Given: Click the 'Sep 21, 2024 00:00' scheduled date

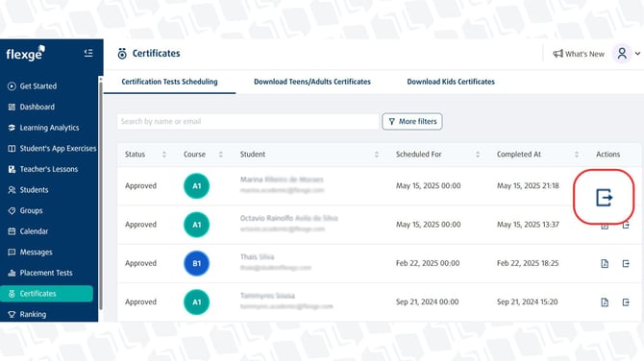Looking at the screenshot, I should click(427, 301).
